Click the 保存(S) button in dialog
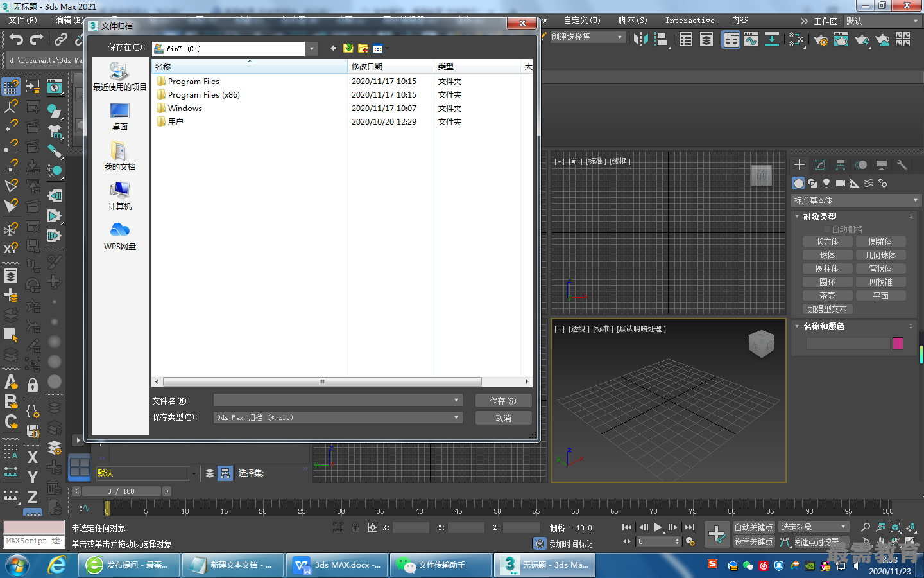 [x=504, y=400]
